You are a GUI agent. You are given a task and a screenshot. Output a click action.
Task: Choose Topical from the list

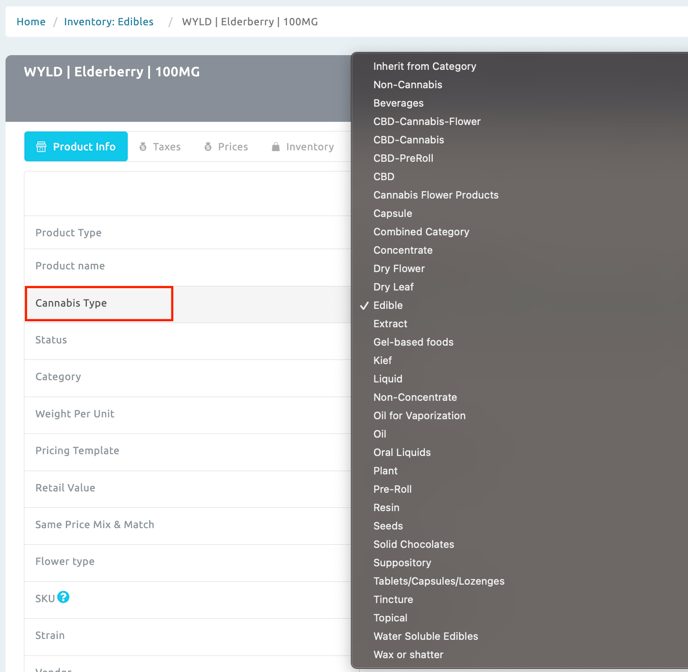(x=390, y=618)
